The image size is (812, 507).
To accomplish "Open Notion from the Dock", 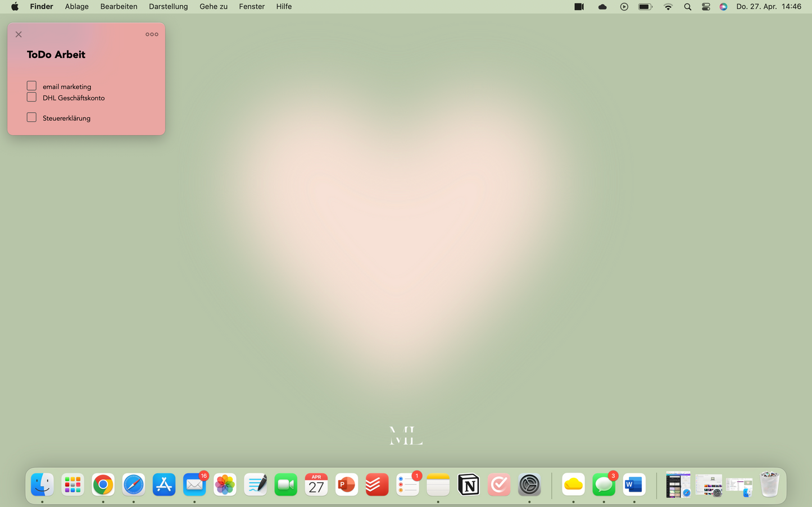I will [x=468, y=485].
